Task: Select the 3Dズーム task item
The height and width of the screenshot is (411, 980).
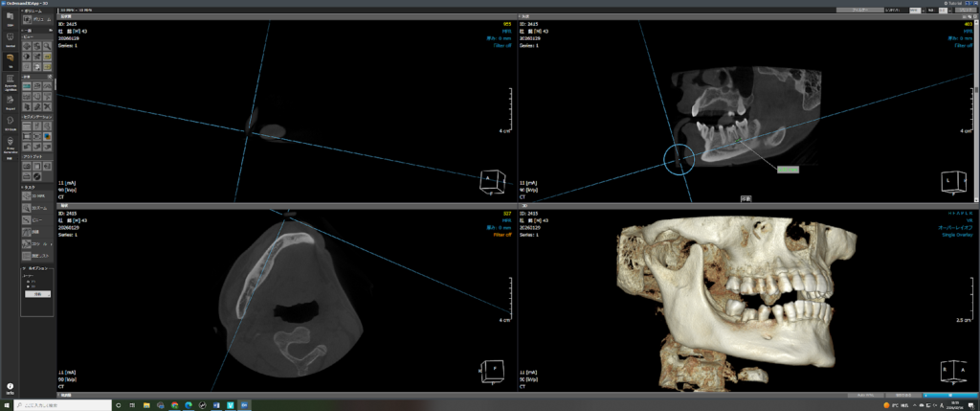Action: coord(36,208)
